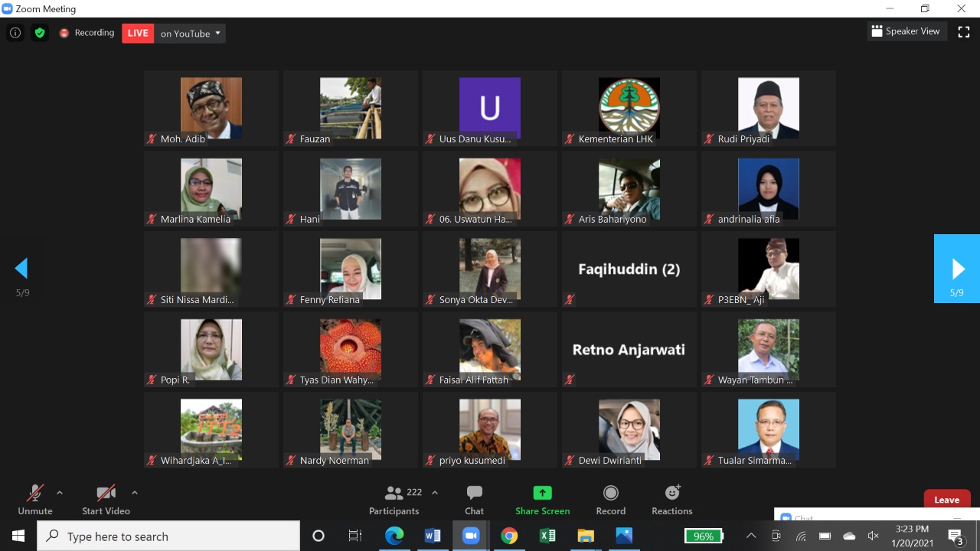Go to previous gallery page

(x=22, y=269)
